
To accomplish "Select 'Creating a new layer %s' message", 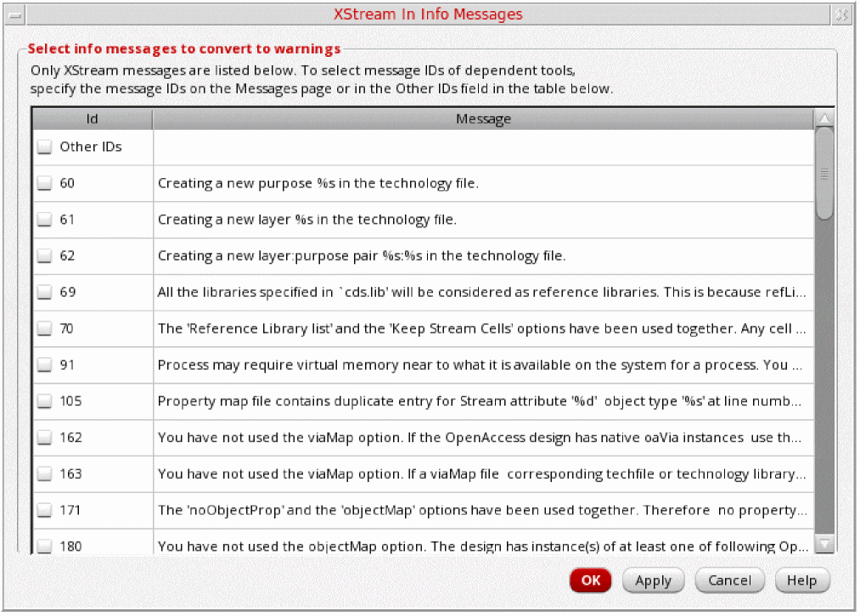I will pyautogui.click(x=307, y=220).
